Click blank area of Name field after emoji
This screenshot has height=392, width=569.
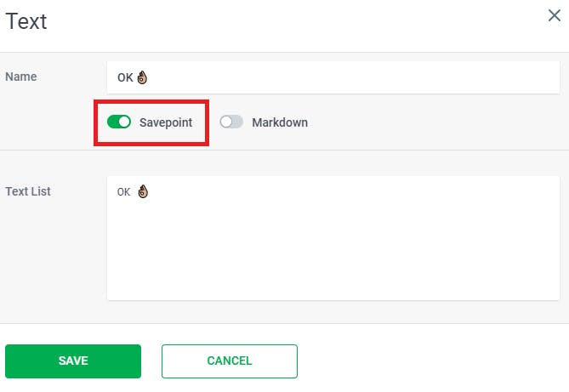352,77
